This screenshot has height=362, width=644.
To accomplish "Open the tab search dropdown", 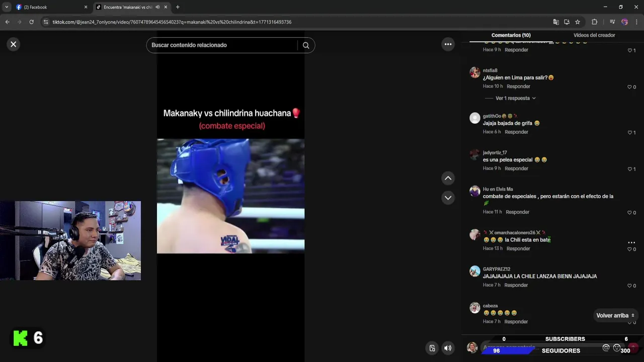I will [x=7, y=7].
